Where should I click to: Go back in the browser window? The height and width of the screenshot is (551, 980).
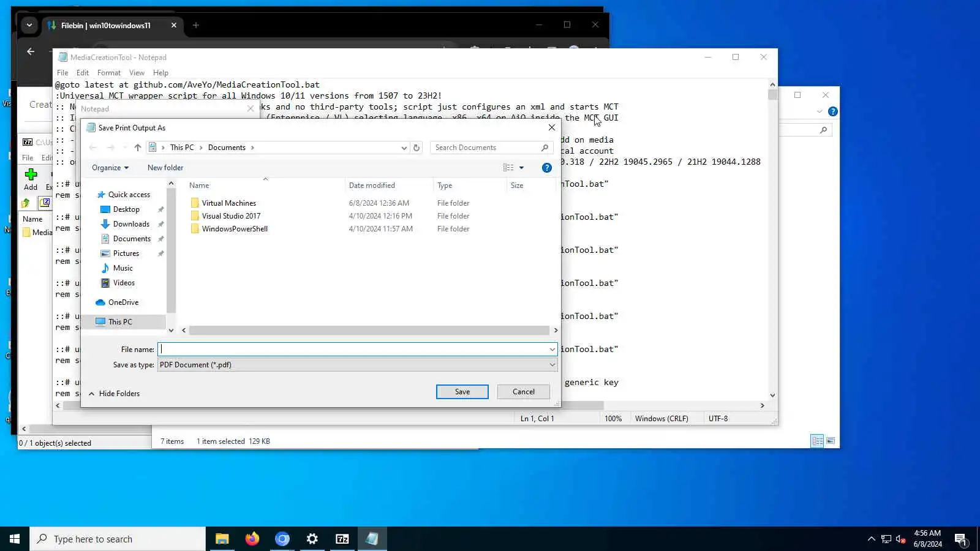tap(31, 51)
